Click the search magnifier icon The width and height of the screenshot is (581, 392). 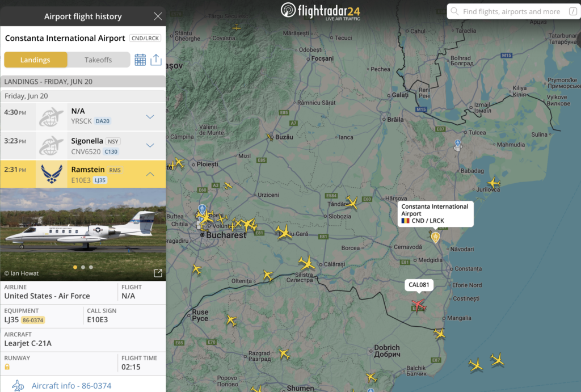454,11
